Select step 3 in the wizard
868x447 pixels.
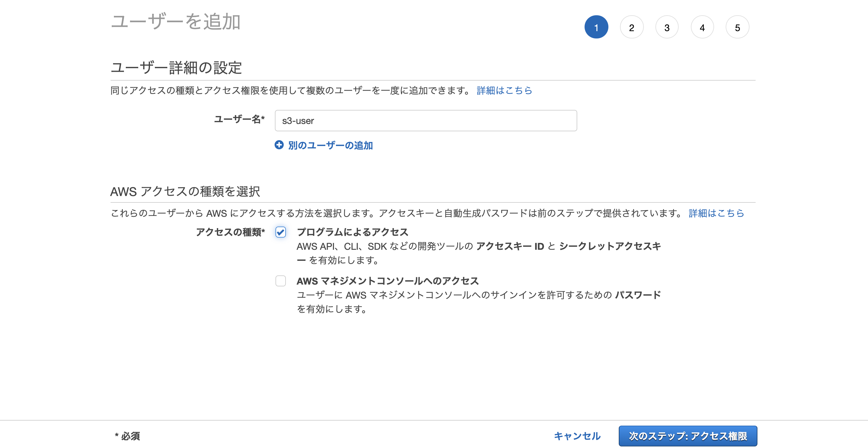point(667,27)
